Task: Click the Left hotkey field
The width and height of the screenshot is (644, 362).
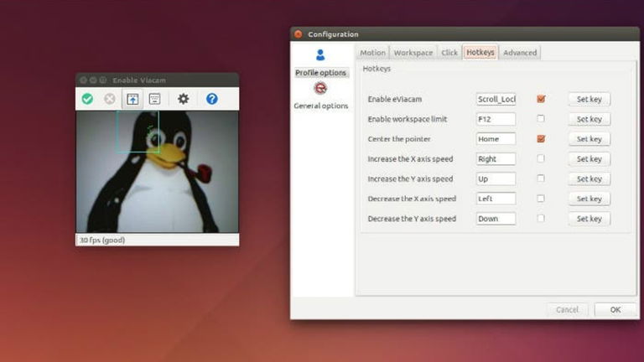Action: tap(496, 199)
